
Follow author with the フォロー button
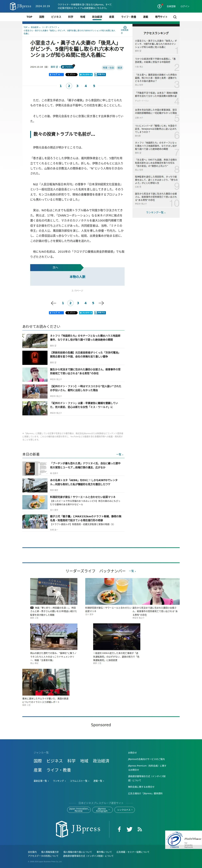[x=68, y=67]
